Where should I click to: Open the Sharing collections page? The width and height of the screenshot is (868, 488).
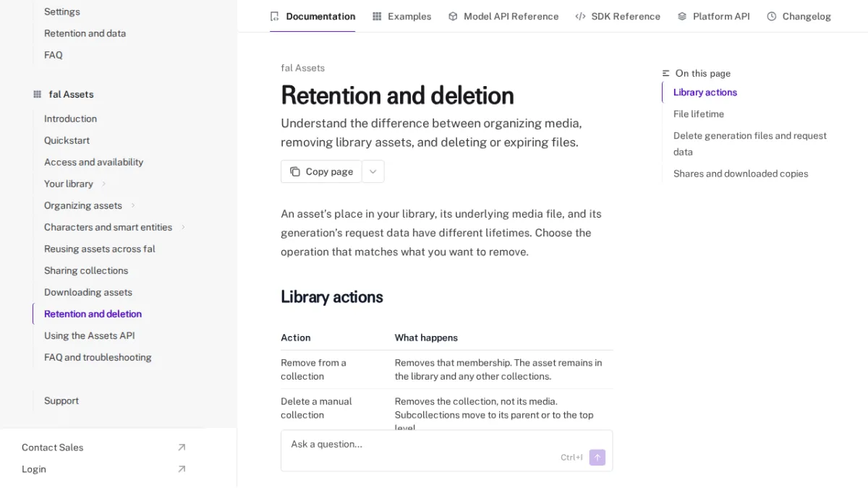point(86,270)
